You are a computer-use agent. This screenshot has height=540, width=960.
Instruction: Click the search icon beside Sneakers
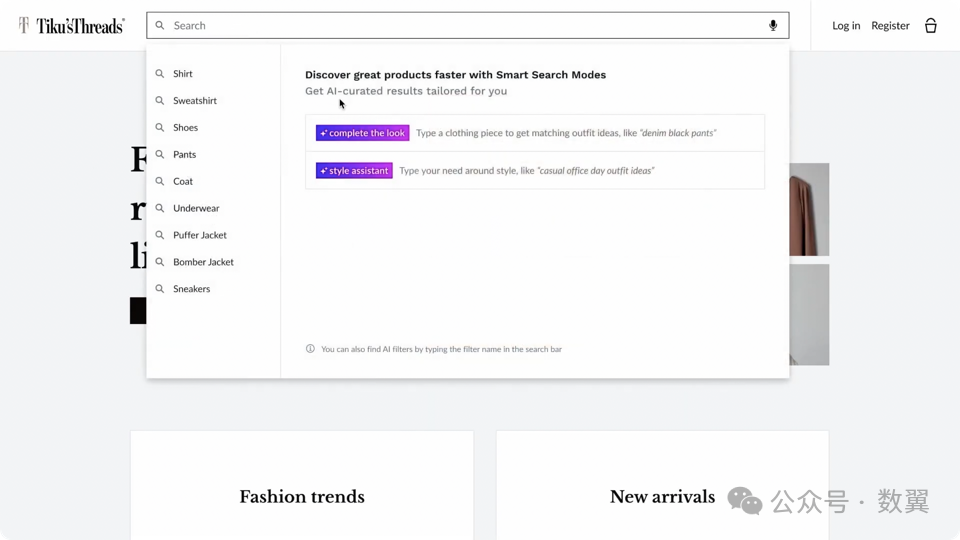coord(160,289)
